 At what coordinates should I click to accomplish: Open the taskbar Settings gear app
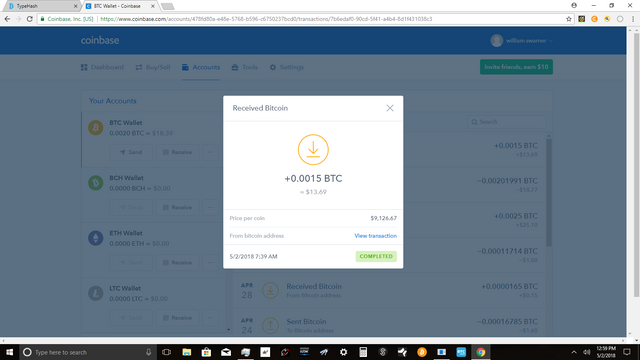tap(343, 352)
